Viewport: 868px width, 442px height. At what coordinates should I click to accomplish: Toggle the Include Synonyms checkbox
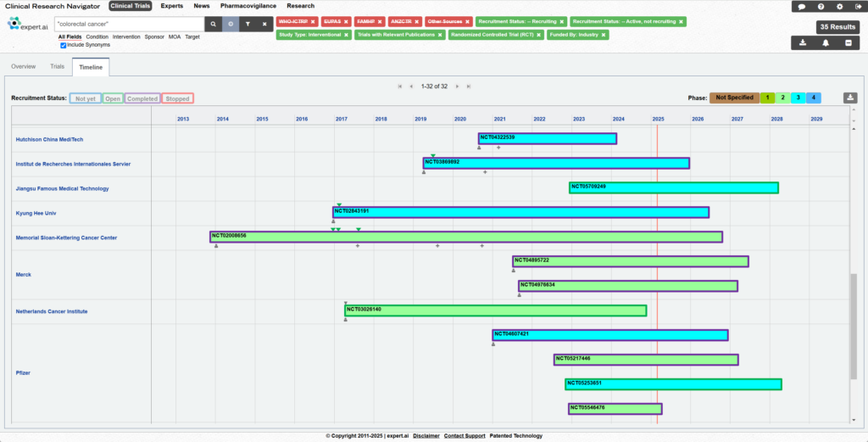(63, 45)
